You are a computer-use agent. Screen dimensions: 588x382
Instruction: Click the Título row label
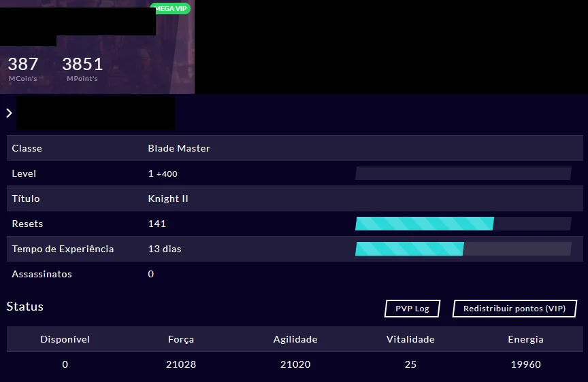25,198
